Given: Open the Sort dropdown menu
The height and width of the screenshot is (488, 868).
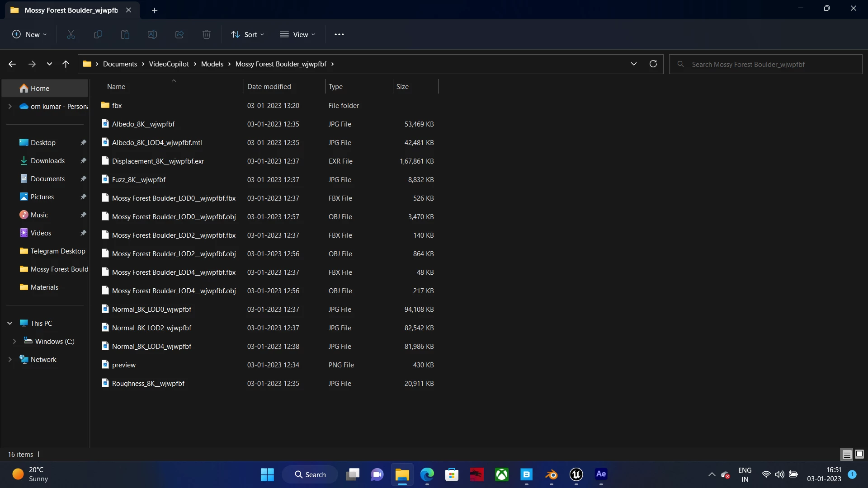Looking at the screenshot, I should (x=247, y=34).
